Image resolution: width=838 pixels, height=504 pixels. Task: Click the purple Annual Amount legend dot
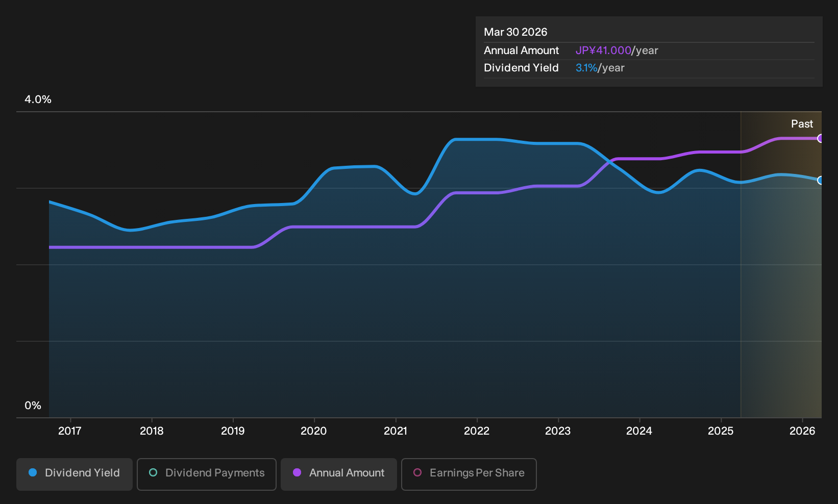click(297, 473)
